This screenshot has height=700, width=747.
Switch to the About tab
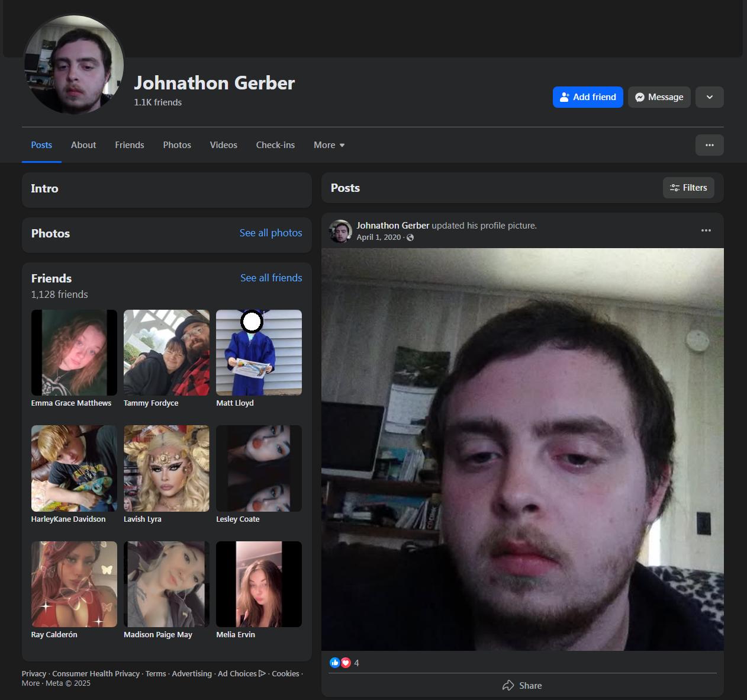tap(83, 145)
